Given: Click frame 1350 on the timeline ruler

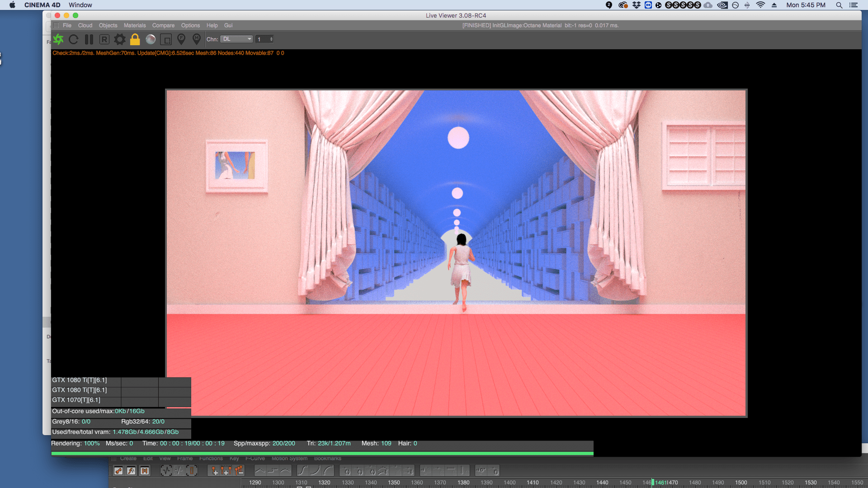Looking at the screenshot, I should [x=394, y=483].
